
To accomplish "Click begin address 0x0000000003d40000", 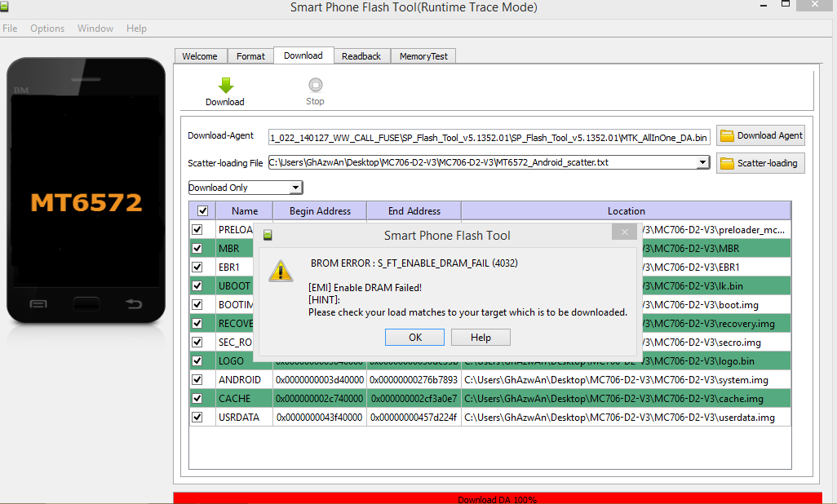I will (320, 379).
